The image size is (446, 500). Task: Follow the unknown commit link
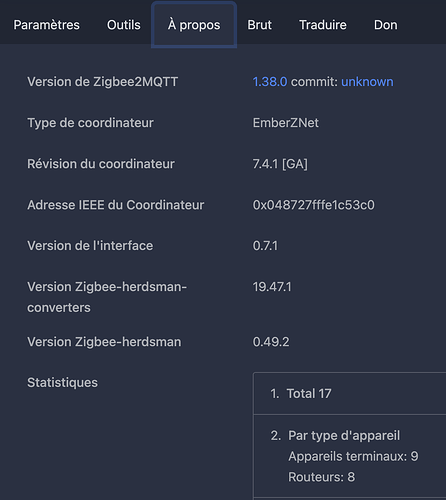click(x=367, y=82)
